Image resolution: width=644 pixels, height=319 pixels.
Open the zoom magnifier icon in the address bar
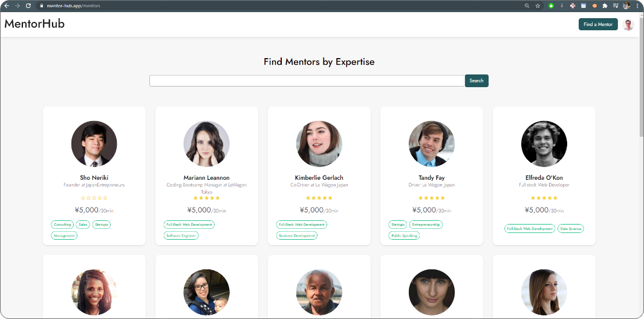[527, 6]
